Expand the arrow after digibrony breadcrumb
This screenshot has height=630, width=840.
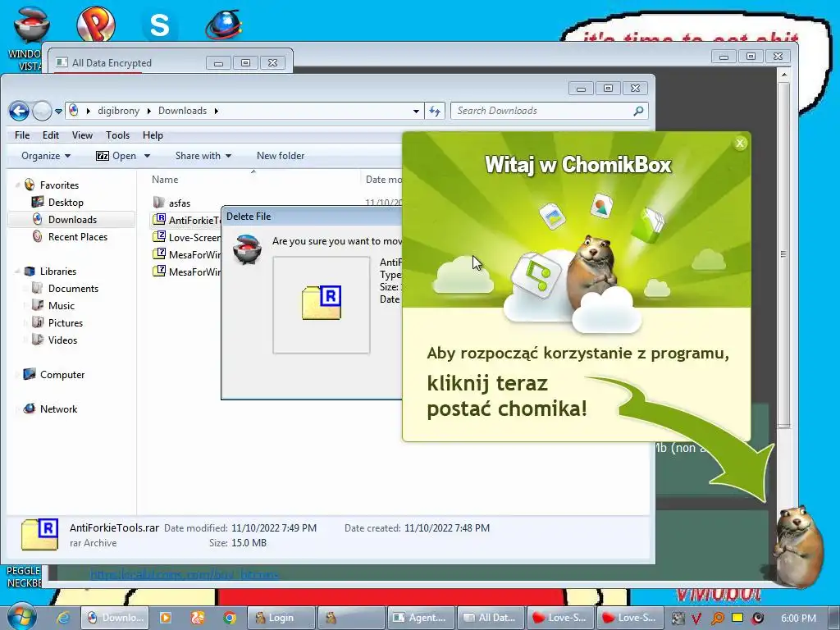click(149, 111)
